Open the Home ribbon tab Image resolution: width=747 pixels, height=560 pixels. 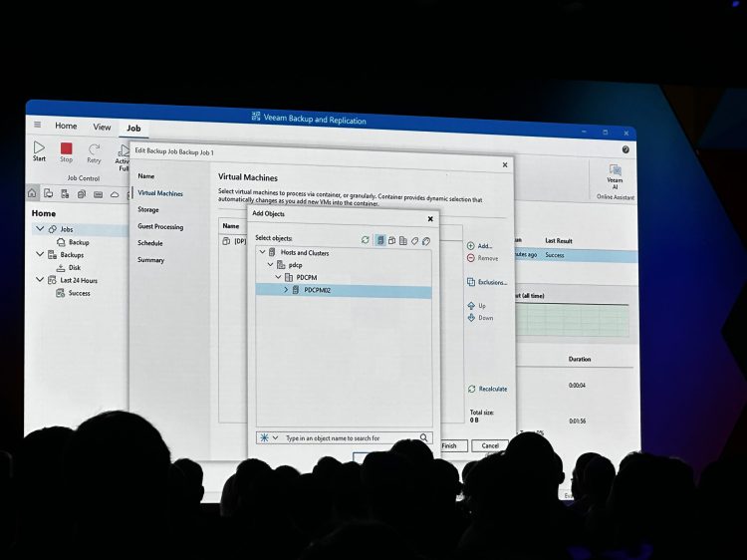pos(66,126)
